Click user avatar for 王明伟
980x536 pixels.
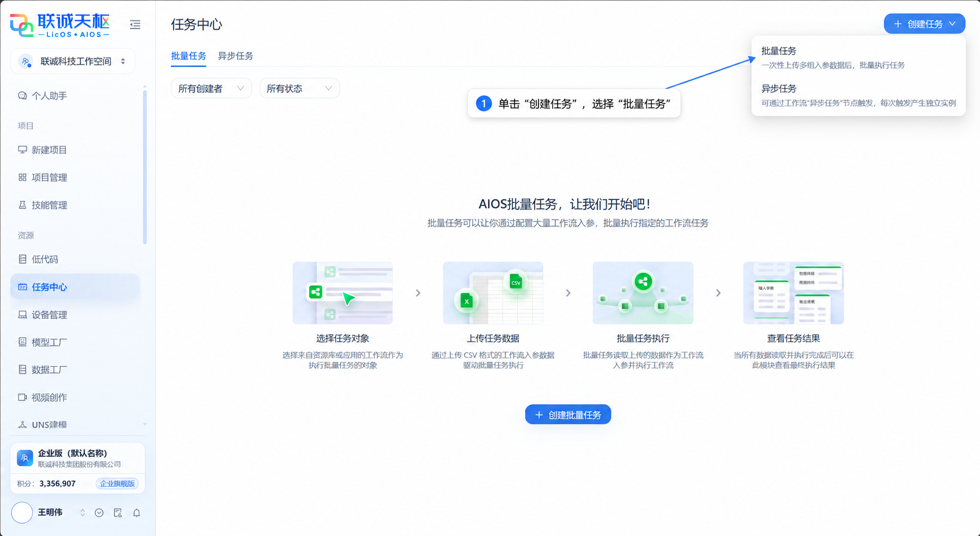coord(22,513)
